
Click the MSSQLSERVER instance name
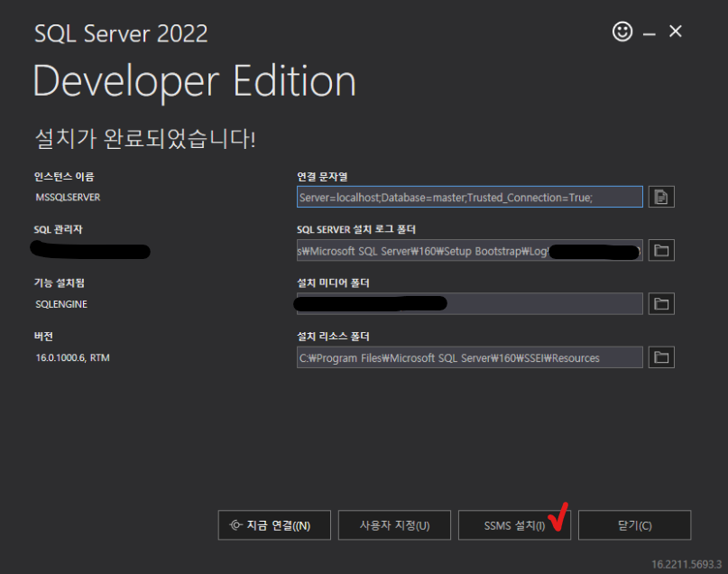pos(68,198)
